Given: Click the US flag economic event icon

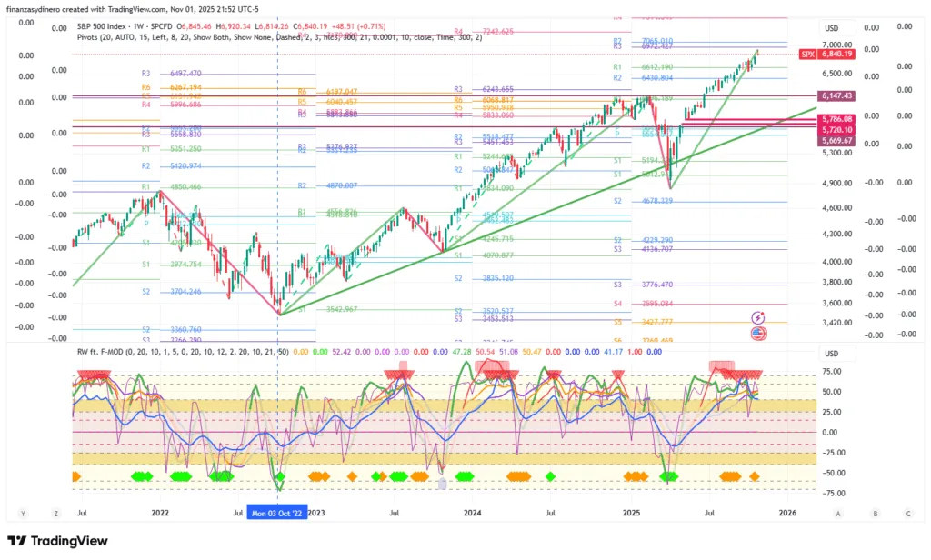Looking at the screenshot, I should point(758,334).
